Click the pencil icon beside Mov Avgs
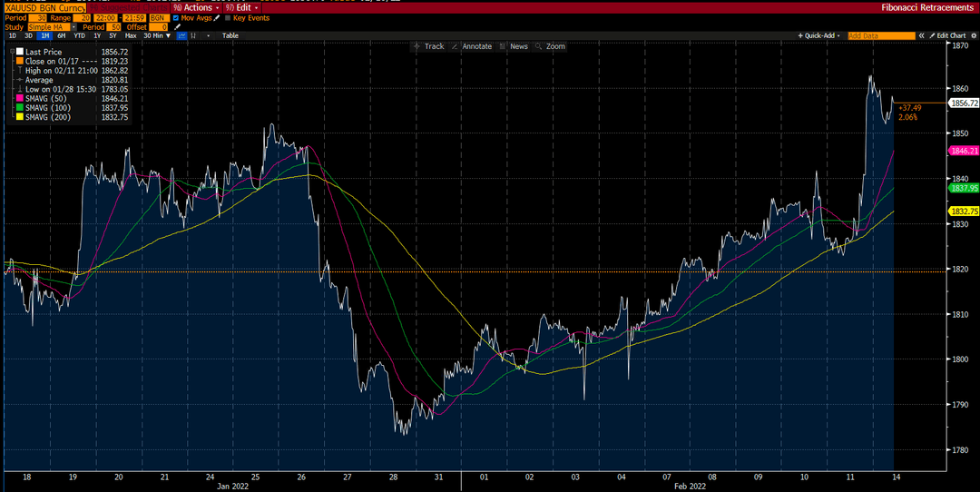Image resolution: width=980 pixels, height=492 pixels. point(216,18)
